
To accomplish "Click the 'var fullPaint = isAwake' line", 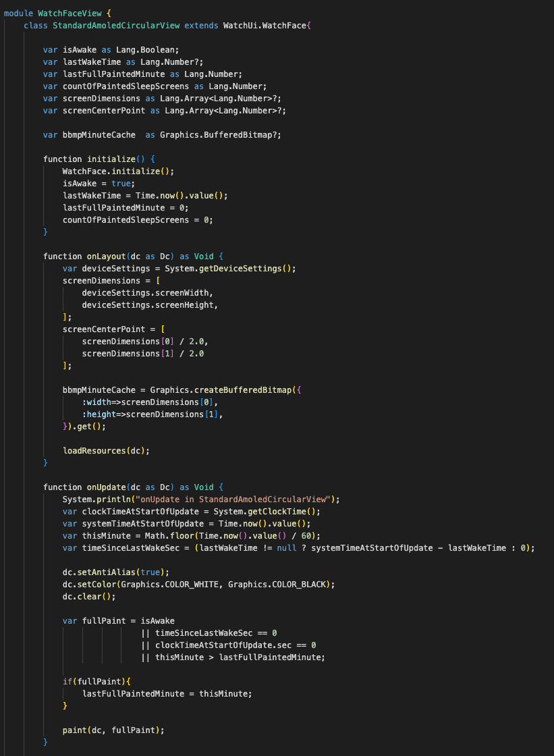I will pyautogui.click(x=118, y=621).
